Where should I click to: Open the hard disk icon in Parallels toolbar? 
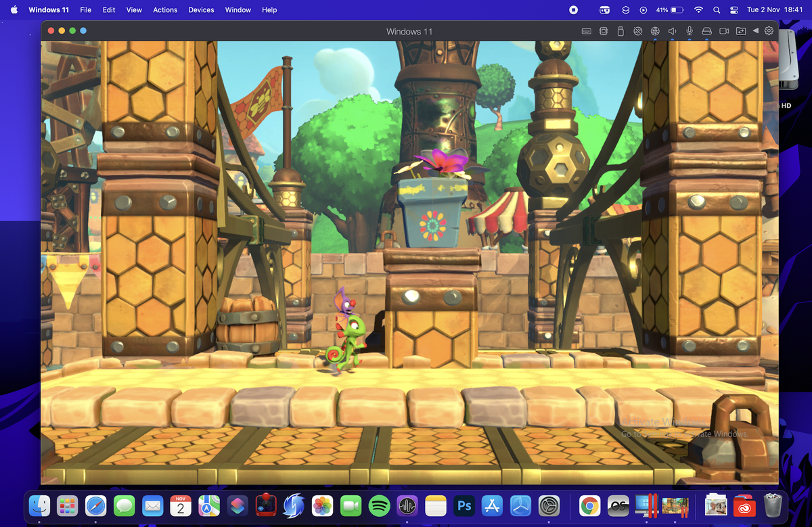pos(706,30)
